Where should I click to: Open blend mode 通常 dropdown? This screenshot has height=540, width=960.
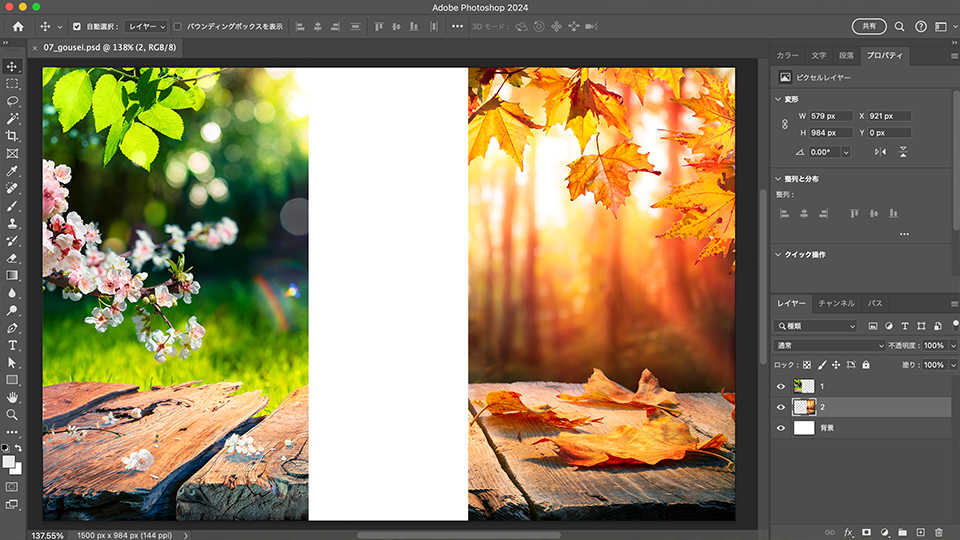[829, 345]
